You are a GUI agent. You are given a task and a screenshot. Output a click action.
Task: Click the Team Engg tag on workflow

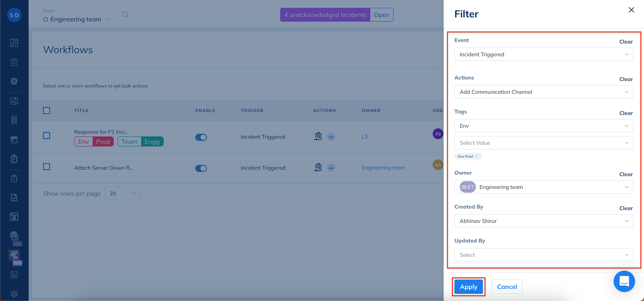point(141,142)
